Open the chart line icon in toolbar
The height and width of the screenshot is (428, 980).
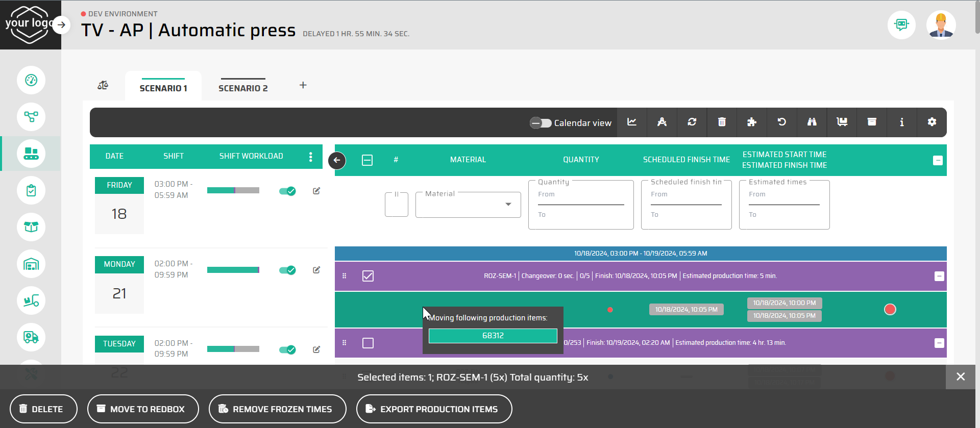(632, 122)
